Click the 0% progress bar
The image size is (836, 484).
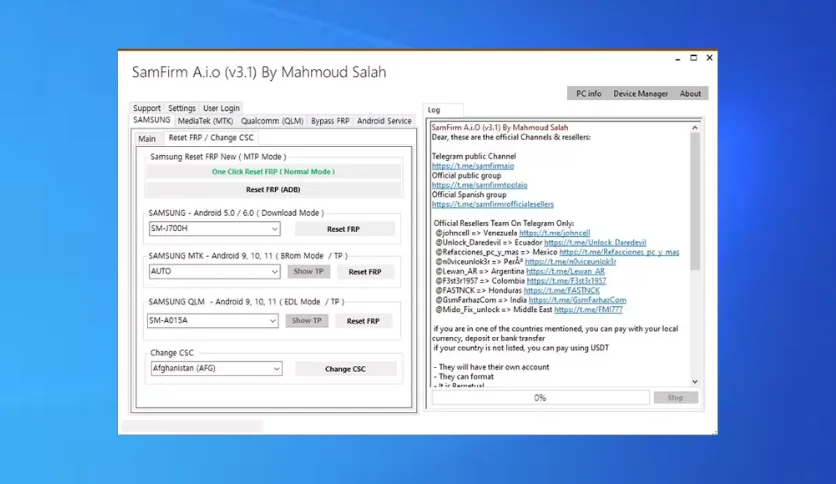(540, 398)
